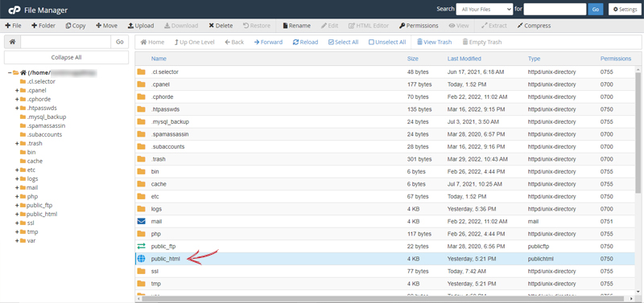Viewport: 644px width, 303px height.
Task: Expand logs in the folder tree
Action: coord(17,178)
